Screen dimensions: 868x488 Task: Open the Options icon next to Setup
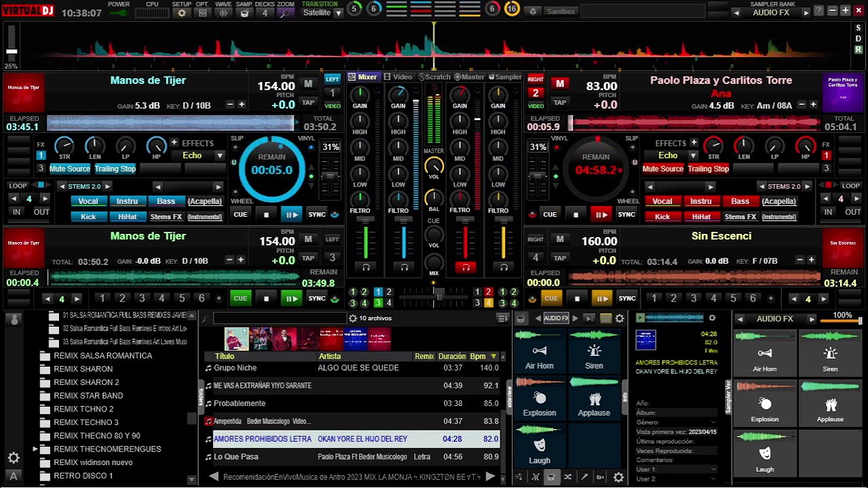[202, 13]
